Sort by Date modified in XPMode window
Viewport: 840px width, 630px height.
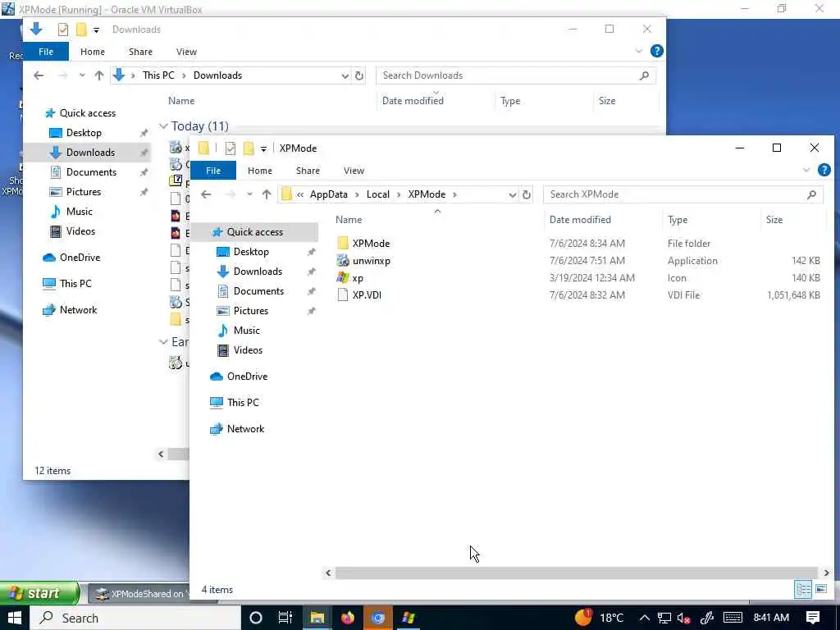(580, 220)
